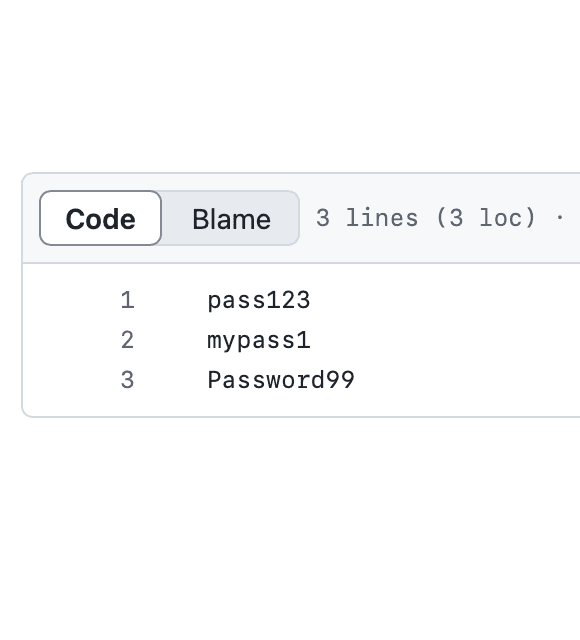The image size is (580, 640).
Task: Click the dot separator after loc count
Action: 560,218
